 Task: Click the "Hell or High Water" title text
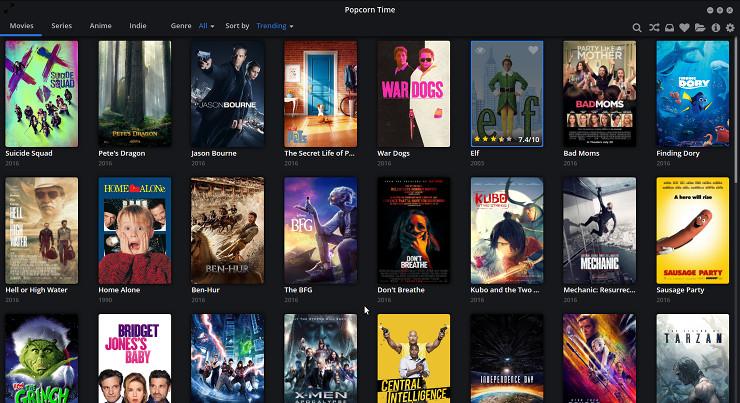[x=36, y=290]
